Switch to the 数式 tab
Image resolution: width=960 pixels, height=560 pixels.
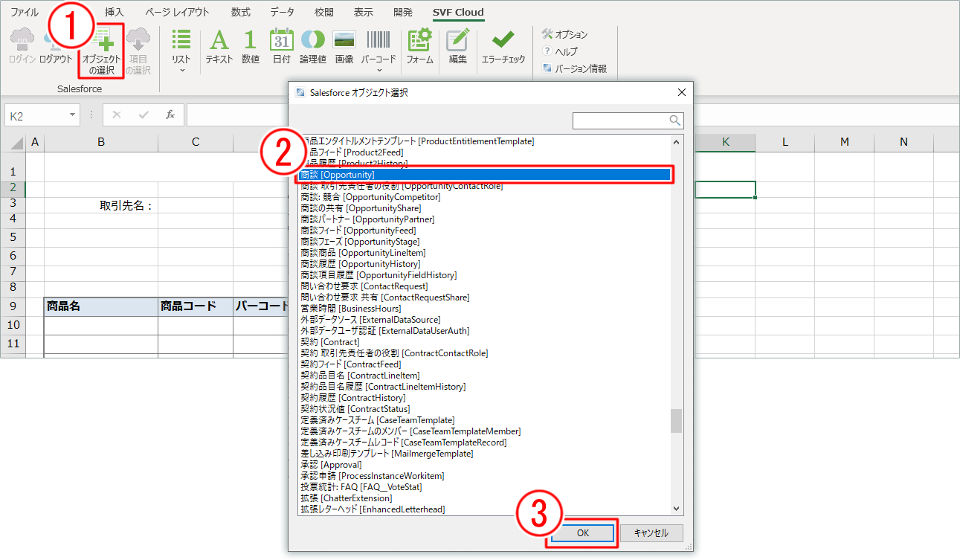pyautogui.click(x=241, y=12)
